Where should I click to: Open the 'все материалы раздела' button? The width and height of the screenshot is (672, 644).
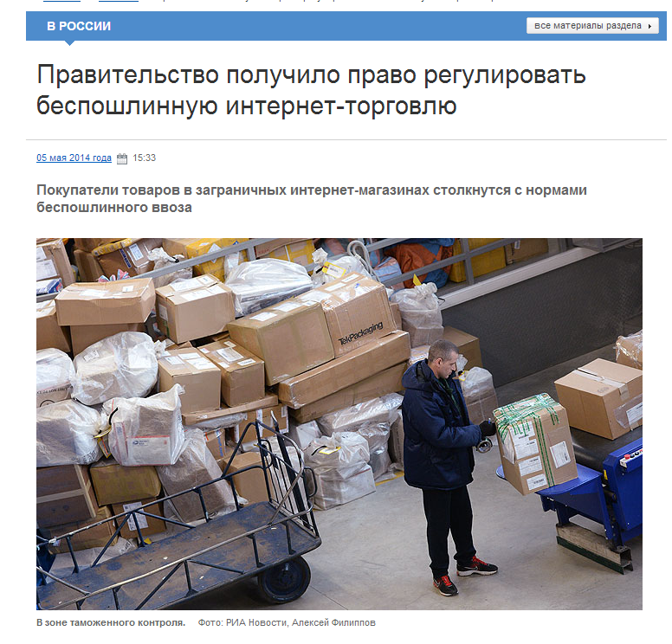[x=592, y=26]
